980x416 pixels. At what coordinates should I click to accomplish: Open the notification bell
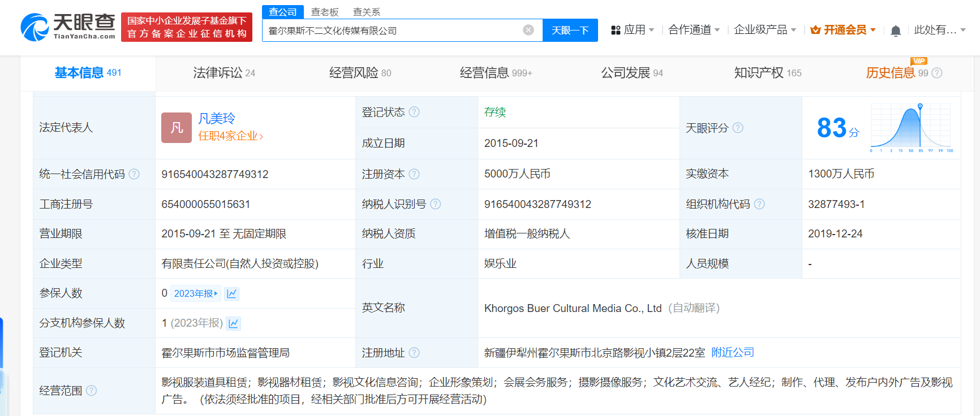pos(895,31)
